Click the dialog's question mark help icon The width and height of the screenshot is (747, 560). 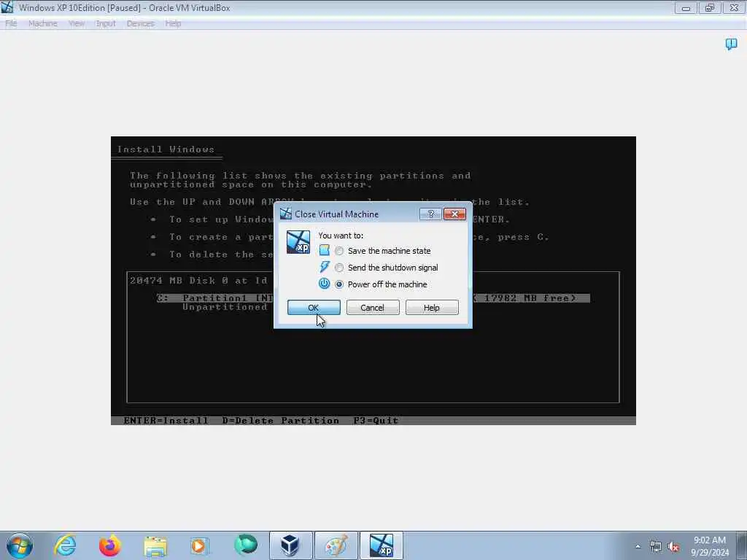coord(430,214)
